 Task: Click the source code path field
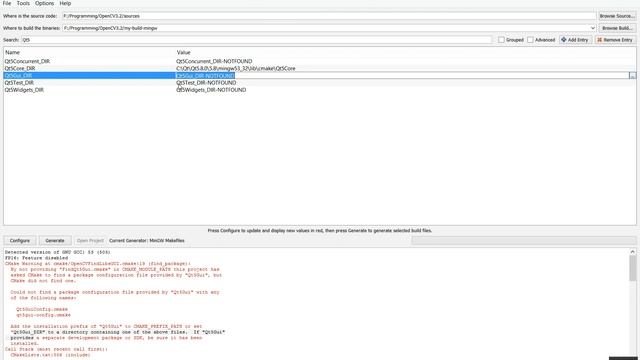tap(329, 16)
